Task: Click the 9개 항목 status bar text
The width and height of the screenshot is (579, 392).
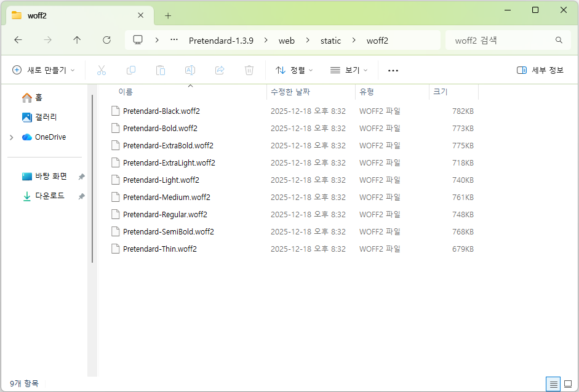Action: point(24,384)
